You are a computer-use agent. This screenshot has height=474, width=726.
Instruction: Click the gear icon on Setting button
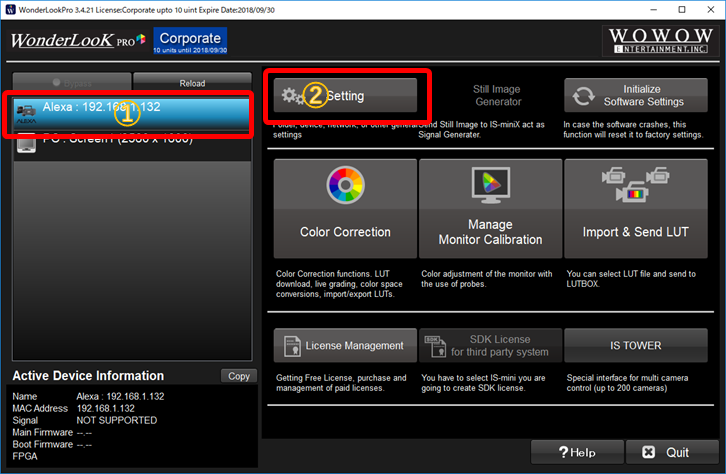coord(292,96)
